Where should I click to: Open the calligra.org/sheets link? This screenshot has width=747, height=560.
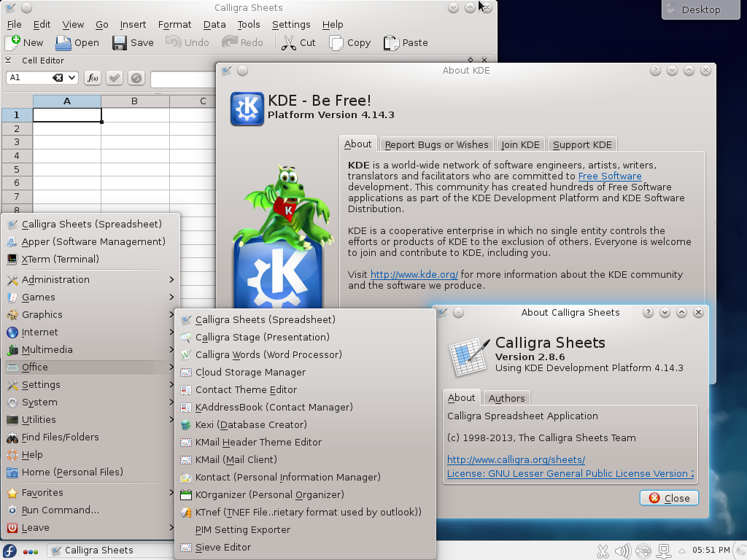[x=516, y=460]
